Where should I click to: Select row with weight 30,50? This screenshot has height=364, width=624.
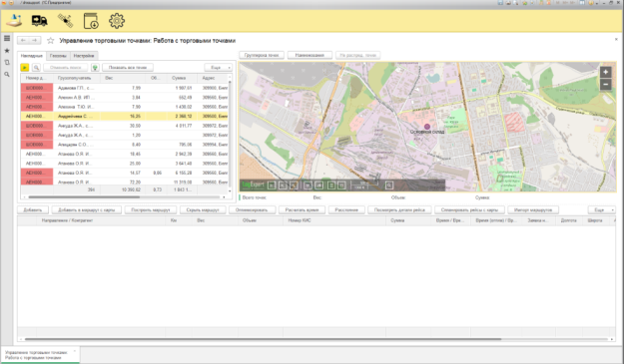tap(124, 126)
